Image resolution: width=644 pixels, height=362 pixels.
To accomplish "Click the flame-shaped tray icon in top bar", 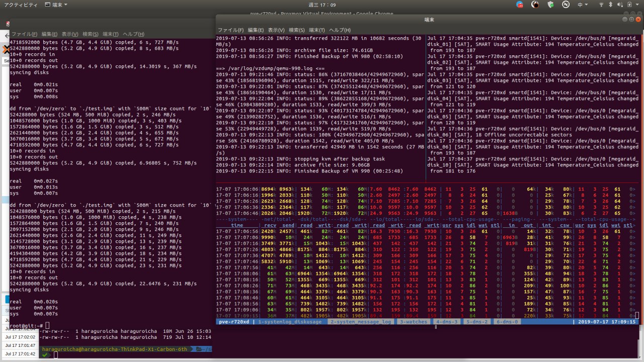I will click(x=535, y=5).
